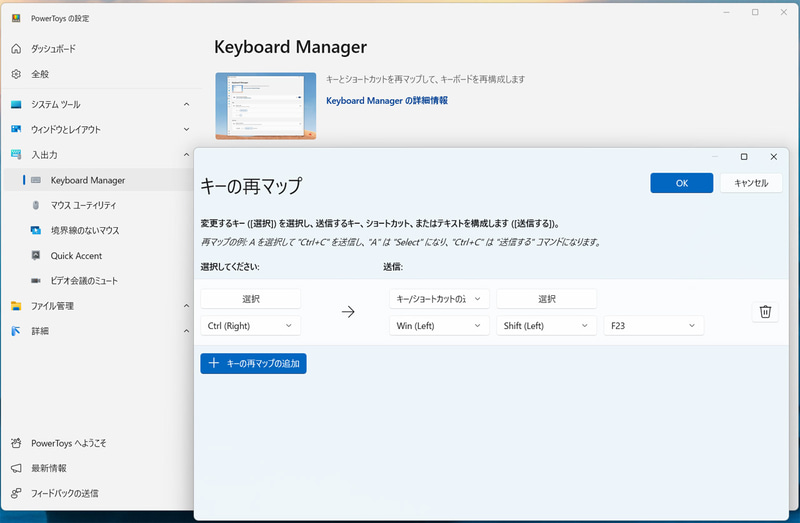This screenshot has width=800, height=523.
Task: Click the 入出力 keyboard section icon
Action: pyautogui.click(x=16, y=154)
